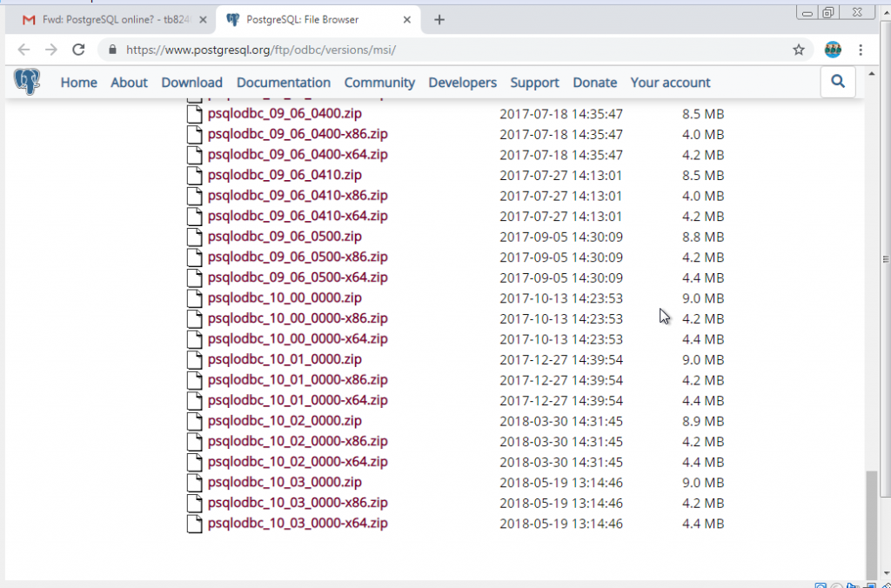Switch to the Gmail Fwd PostgreSQL tab
Image resolution: width=891 pixels, height=588 pixels.
109,20
